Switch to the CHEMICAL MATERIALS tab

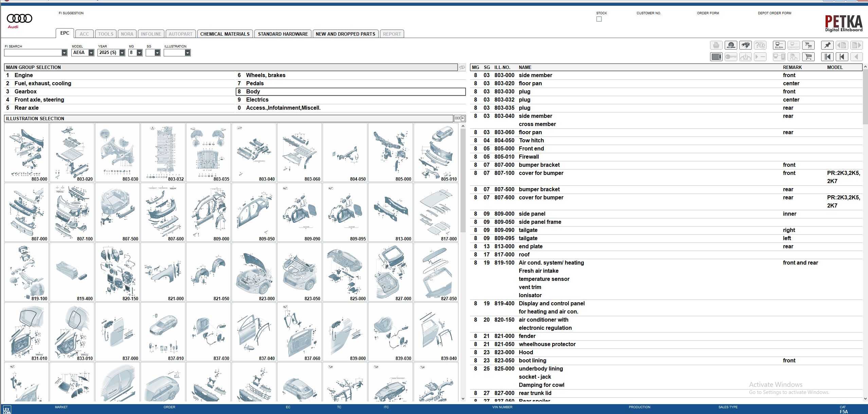225,34
